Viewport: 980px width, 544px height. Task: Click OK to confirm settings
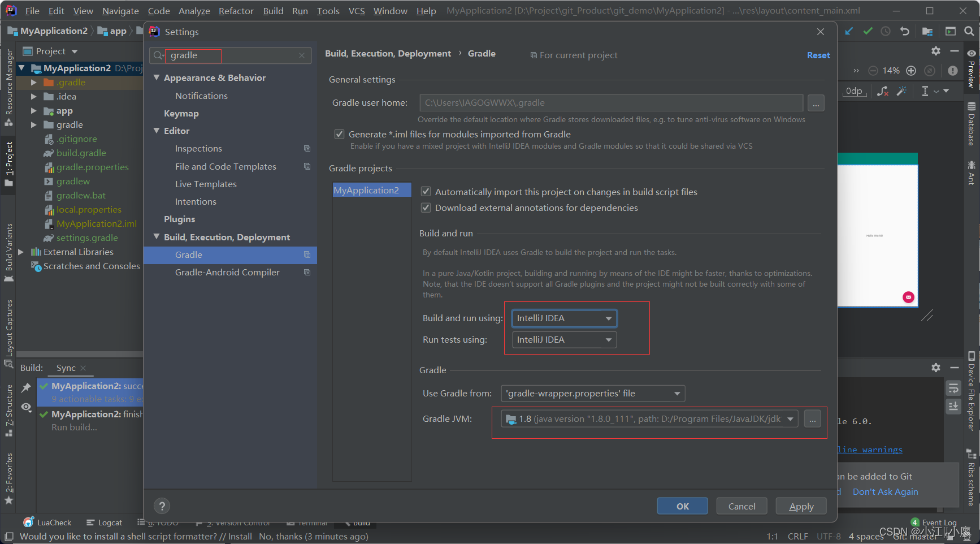(x=682, y=506)
